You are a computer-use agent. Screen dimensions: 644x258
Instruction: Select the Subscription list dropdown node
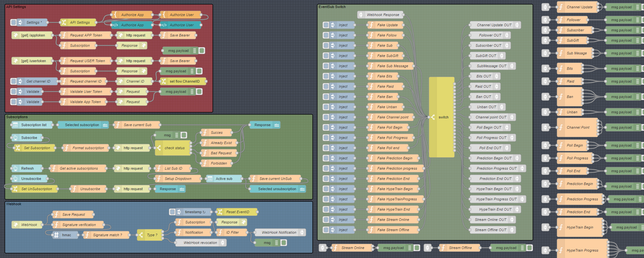tap(32, 125)
